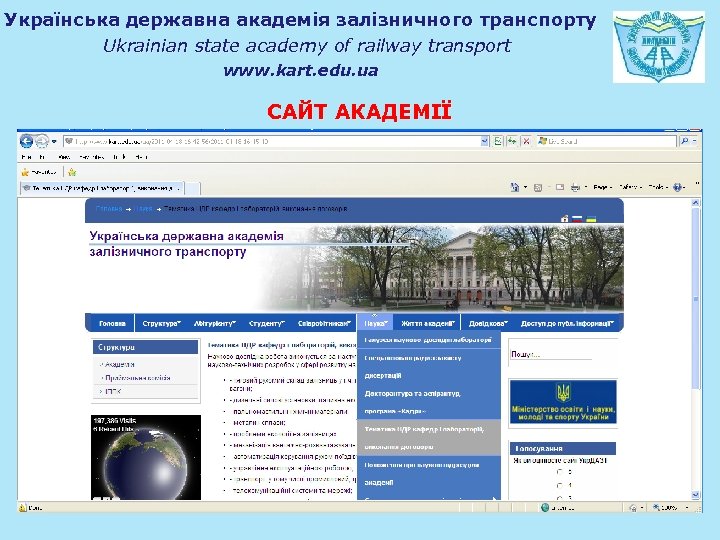Open the Help menu in browser
Screen dimensions: 720x540
point(141,157)
